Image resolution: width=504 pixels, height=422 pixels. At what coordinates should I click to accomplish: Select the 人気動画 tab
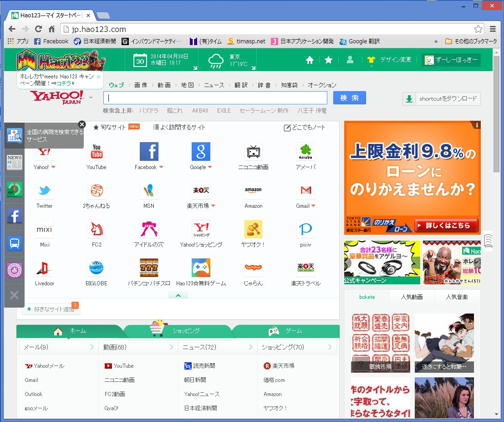412,297
